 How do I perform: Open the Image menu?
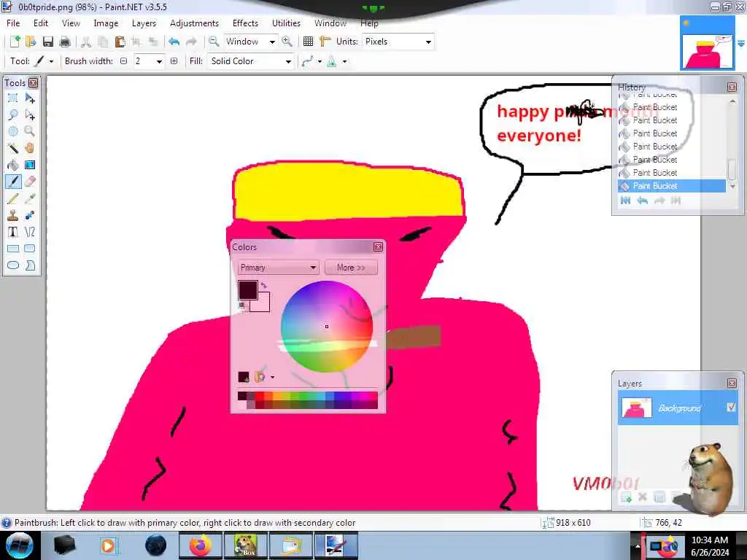coord(106,23)
